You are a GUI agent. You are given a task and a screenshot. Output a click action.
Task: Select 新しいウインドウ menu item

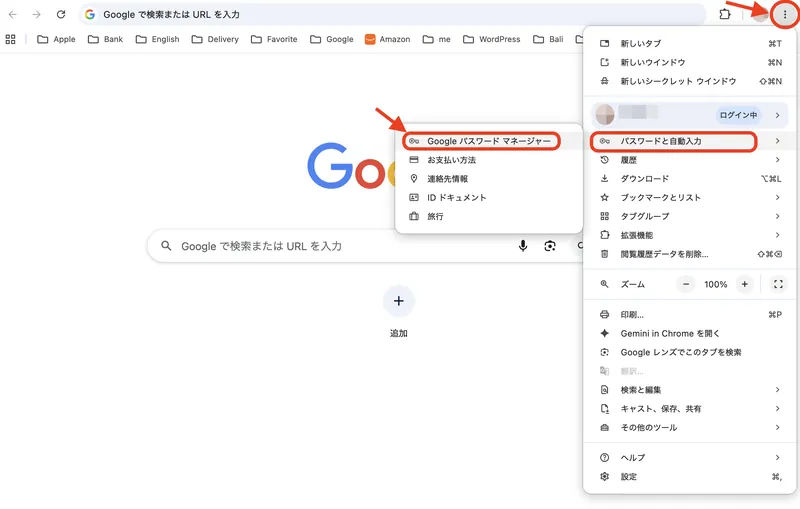[690, 62]
